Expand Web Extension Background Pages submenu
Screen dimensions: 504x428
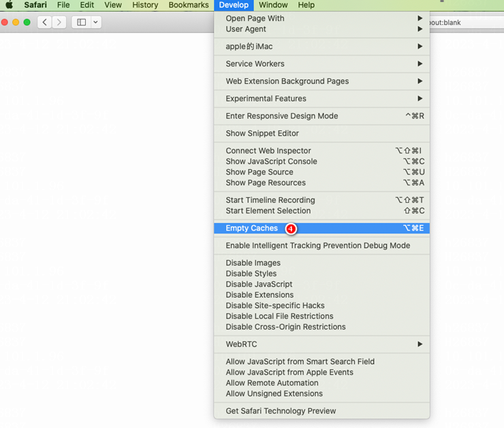(x=321, y=81)
